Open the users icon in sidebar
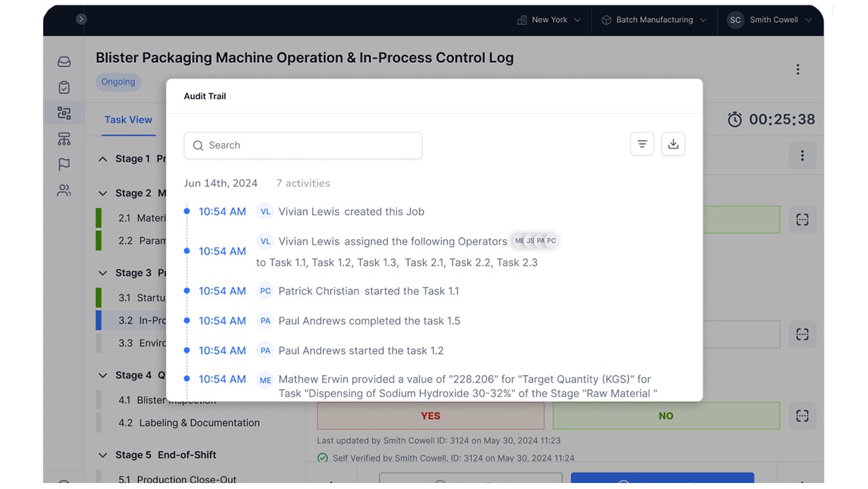This screenshot has height=489, width=868. [x=64, y=190]
